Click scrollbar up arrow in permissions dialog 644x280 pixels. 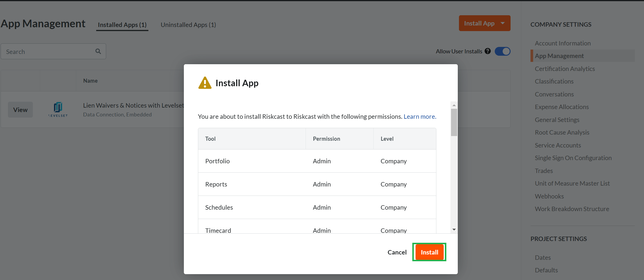coord(454,105)
